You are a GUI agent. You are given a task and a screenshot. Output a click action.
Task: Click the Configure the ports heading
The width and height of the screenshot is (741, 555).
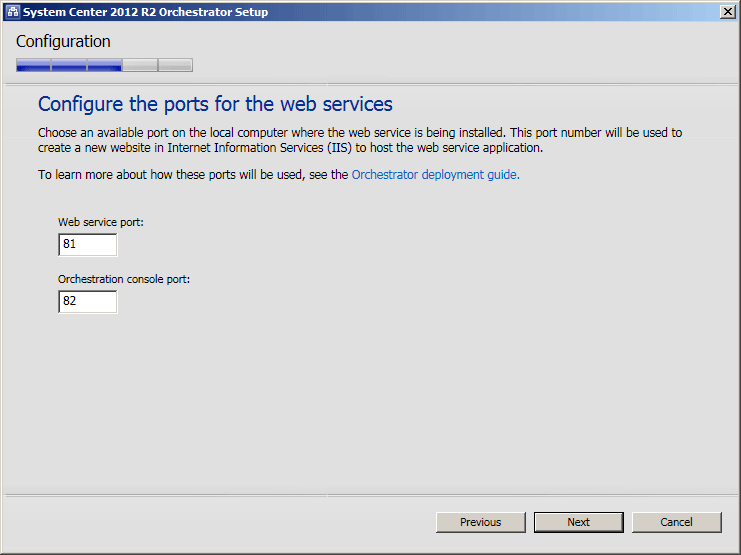pos(215,104)
